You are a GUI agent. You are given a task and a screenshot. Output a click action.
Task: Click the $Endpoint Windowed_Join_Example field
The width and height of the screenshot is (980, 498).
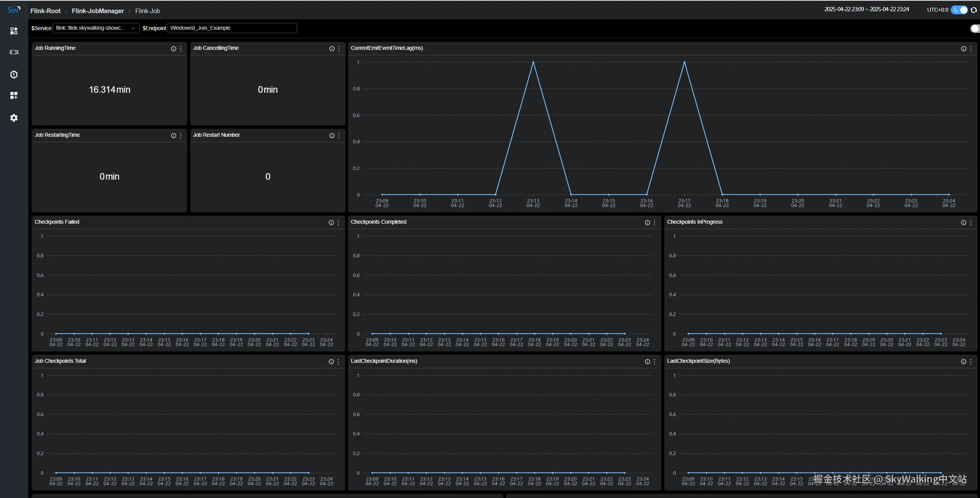coord(232,28)
